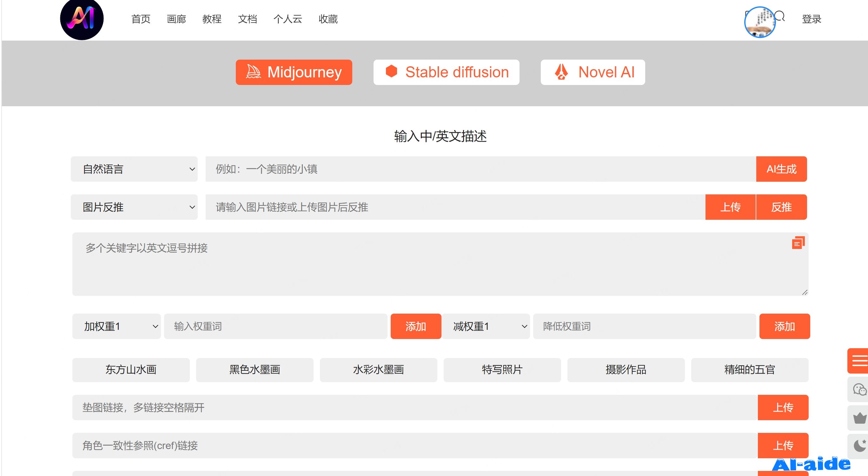The height and width of the screenshot is (476, 868).
Task: Click 添加 next to 输入权重词
Action: click(x=416, y=326)
